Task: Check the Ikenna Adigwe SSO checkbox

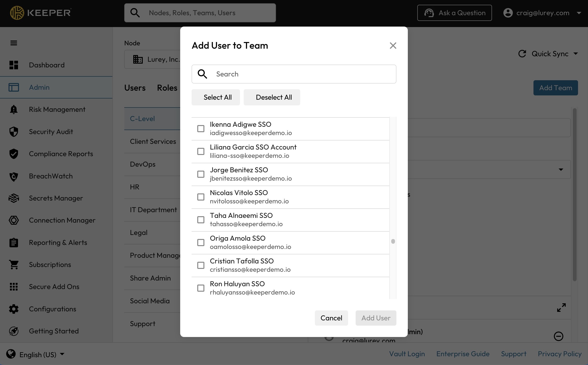Action: click(x=201, y=129)
